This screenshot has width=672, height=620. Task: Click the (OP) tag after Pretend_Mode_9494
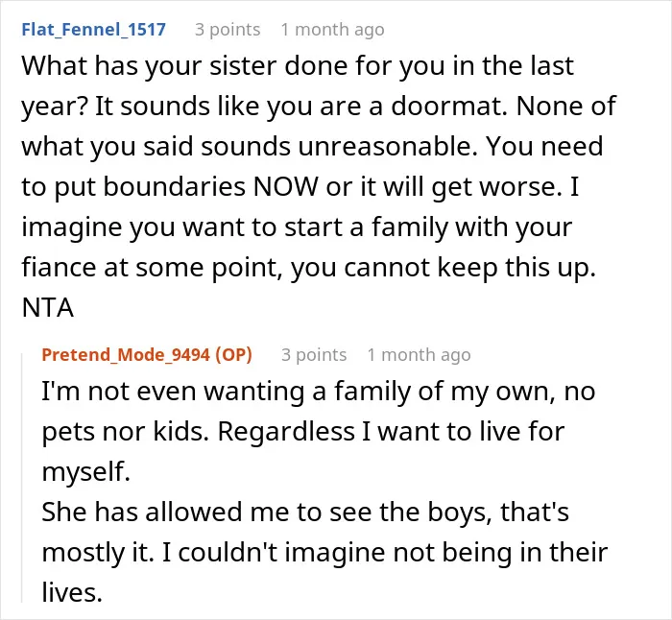coord(233,355)
